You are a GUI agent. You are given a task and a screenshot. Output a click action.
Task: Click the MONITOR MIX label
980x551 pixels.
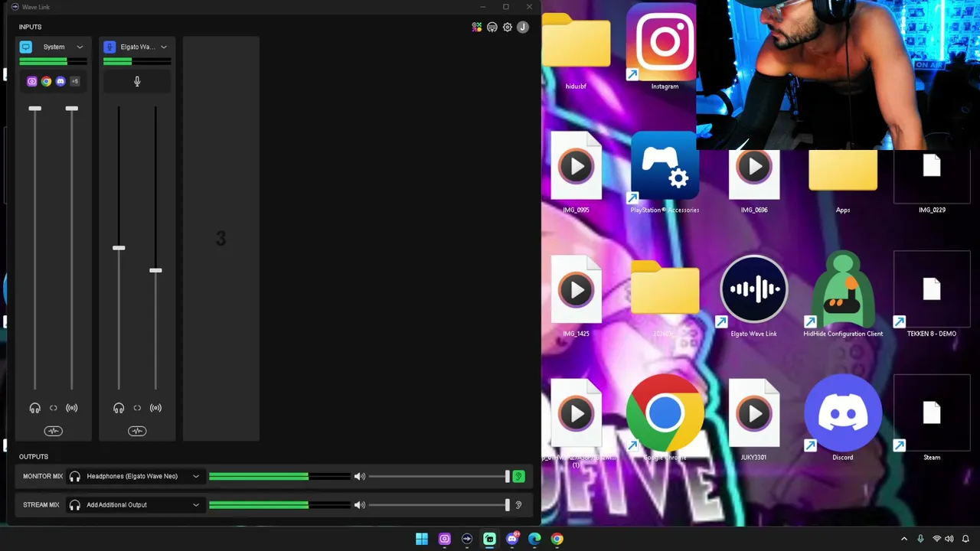pyautogui.click(x=43, y=477)
